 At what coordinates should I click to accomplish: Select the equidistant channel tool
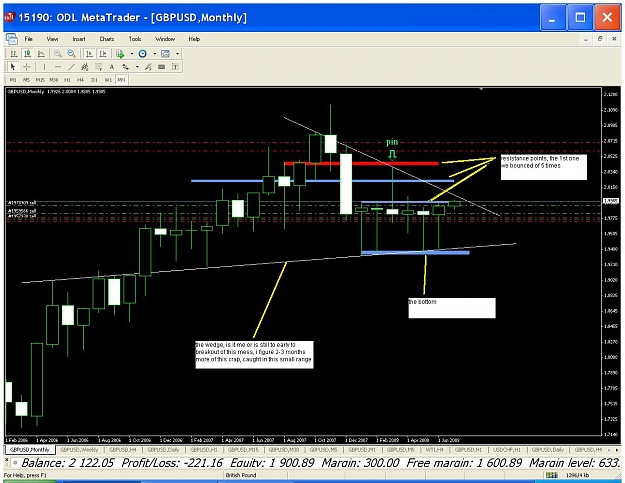pyautogui.click(x=85, y=67)
